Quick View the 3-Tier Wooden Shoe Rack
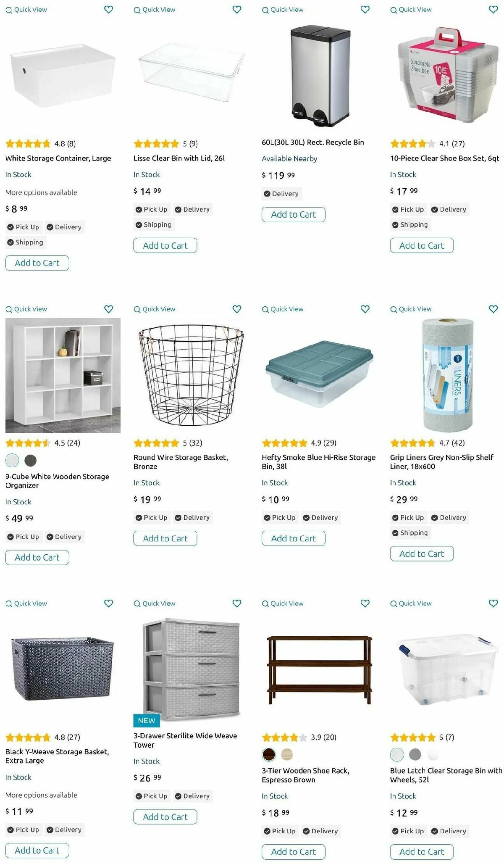This screenshot has width=504, height=864. tap(283, 603)
